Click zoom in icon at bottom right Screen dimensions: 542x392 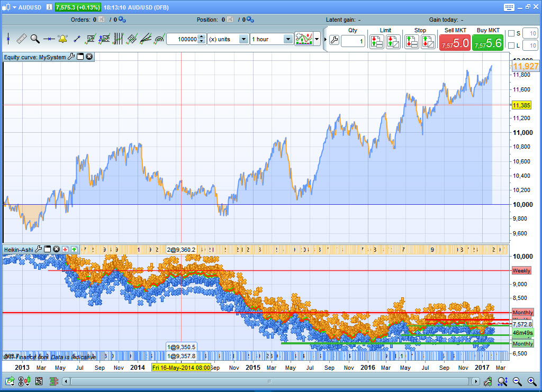(531, 381)
